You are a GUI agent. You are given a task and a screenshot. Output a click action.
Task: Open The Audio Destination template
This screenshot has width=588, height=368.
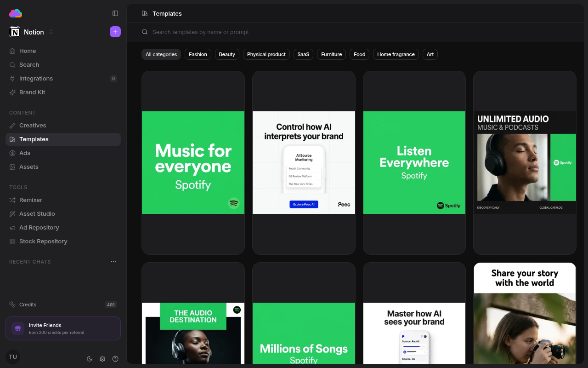(x=193, y=313)
